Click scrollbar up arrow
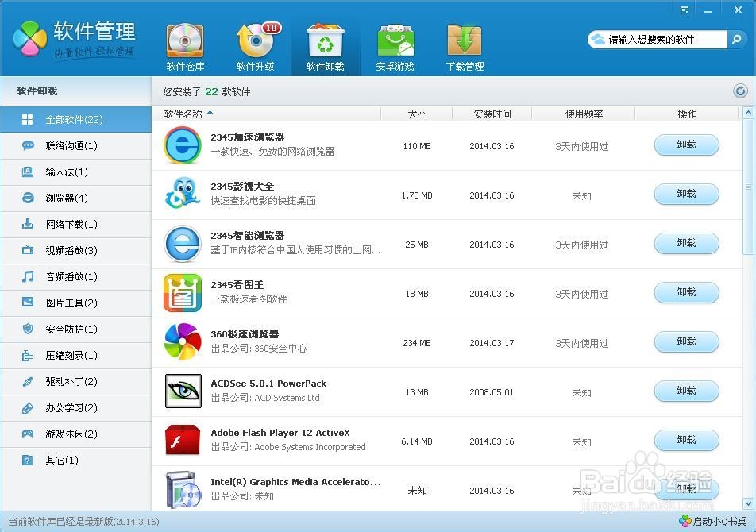This screenshot has height=532, width=756. pyautogui.click(x=748, y=113)
